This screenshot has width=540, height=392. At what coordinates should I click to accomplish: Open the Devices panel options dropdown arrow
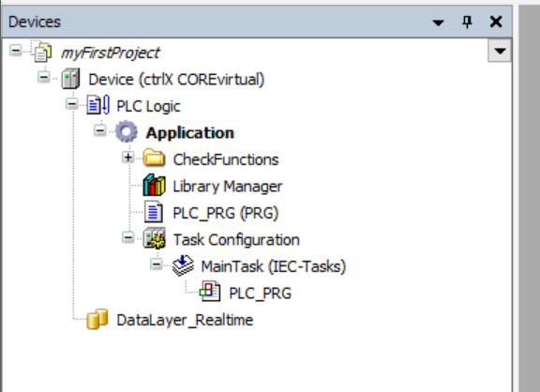pos(438,23)
